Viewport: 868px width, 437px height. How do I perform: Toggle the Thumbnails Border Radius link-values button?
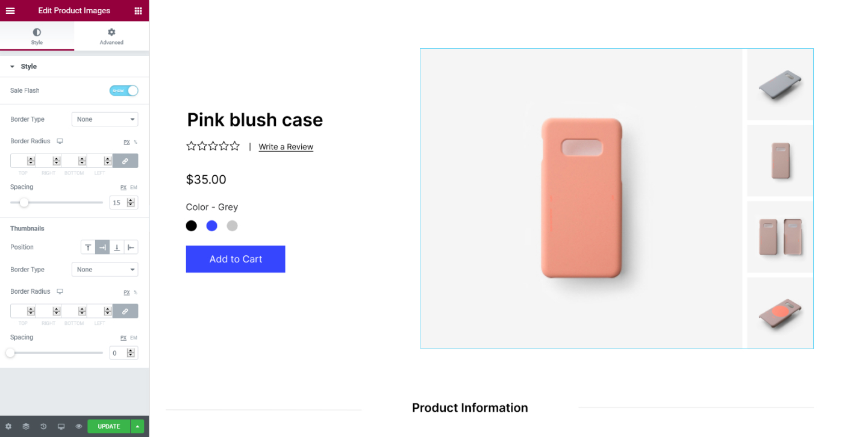coord(125,311)
